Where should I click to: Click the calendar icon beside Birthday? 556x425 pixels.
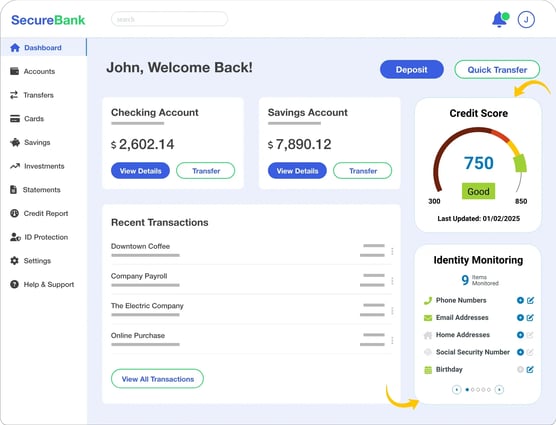click(x=428, y=370)
